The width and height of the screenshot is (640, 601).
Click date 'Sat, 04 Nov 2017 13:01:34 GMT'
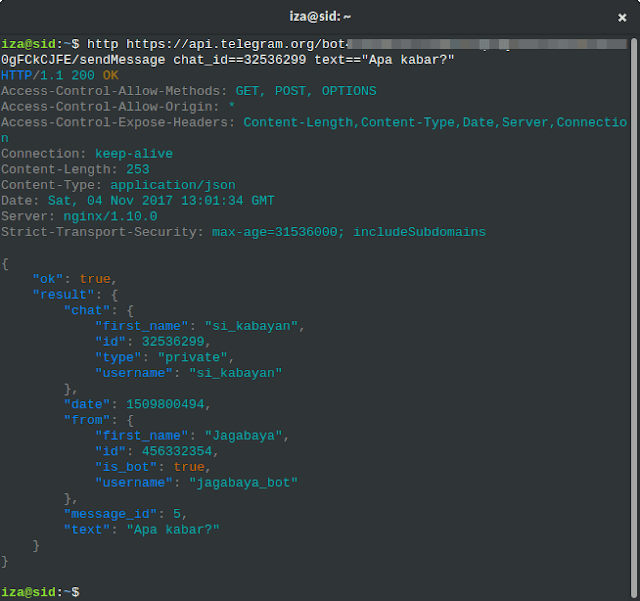pos(161,201)
